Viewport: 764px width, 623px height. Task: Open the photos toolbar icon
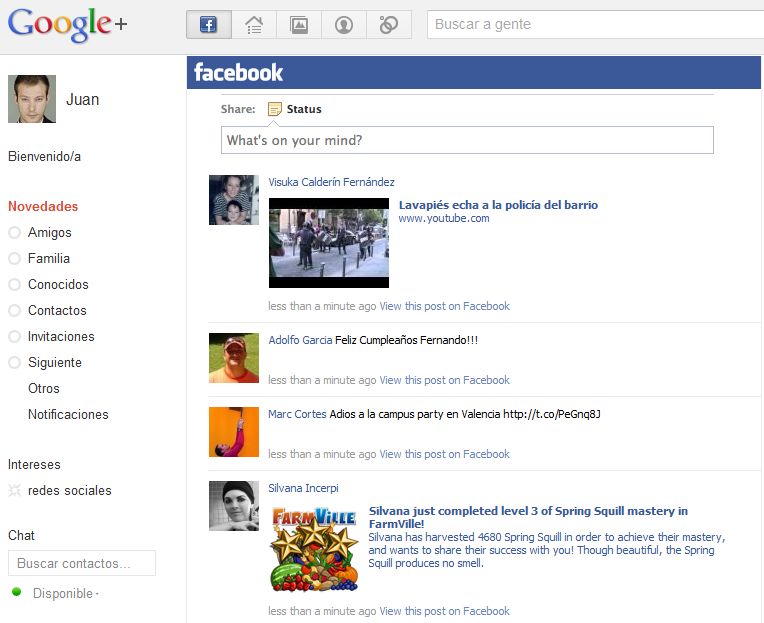click(299, 24)
